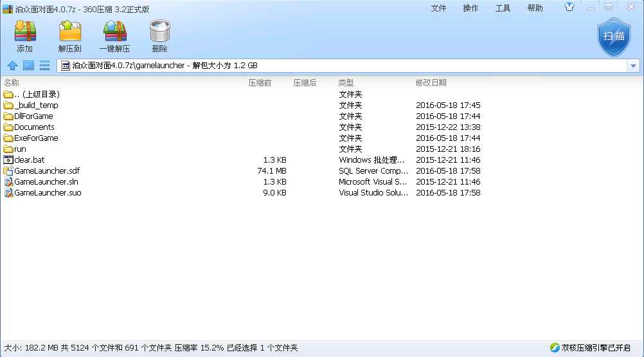Click the 'ExeForGame' folder name
Screen dimensions: 644x357
[x=36, y=138]
